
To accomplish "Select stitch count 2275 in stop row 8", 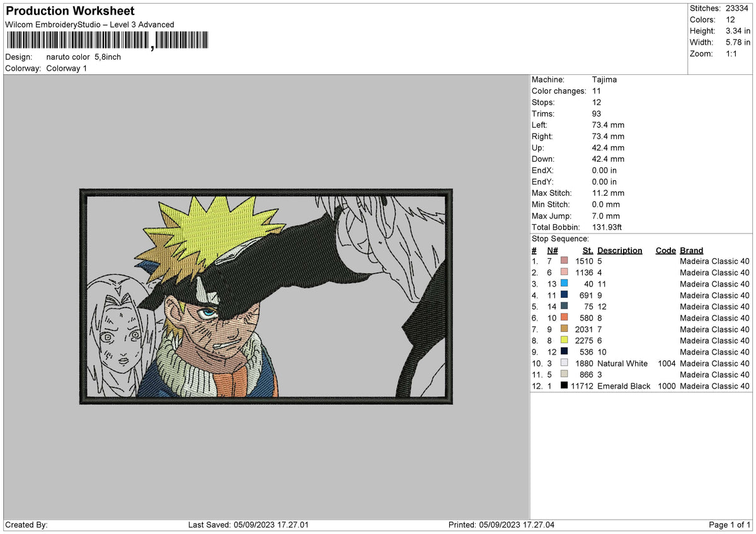I will pos(584,341).
